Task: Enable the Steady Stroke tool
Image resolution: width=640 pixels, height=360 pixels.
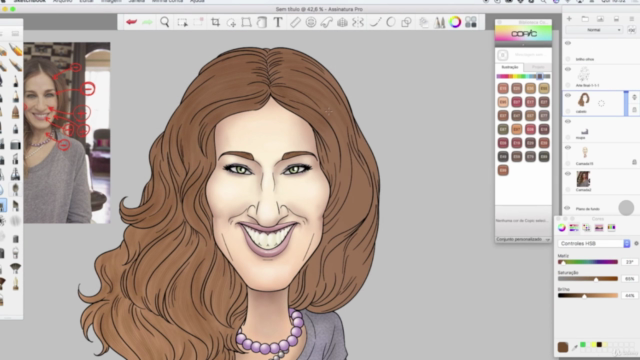Action: coord(375,22)
